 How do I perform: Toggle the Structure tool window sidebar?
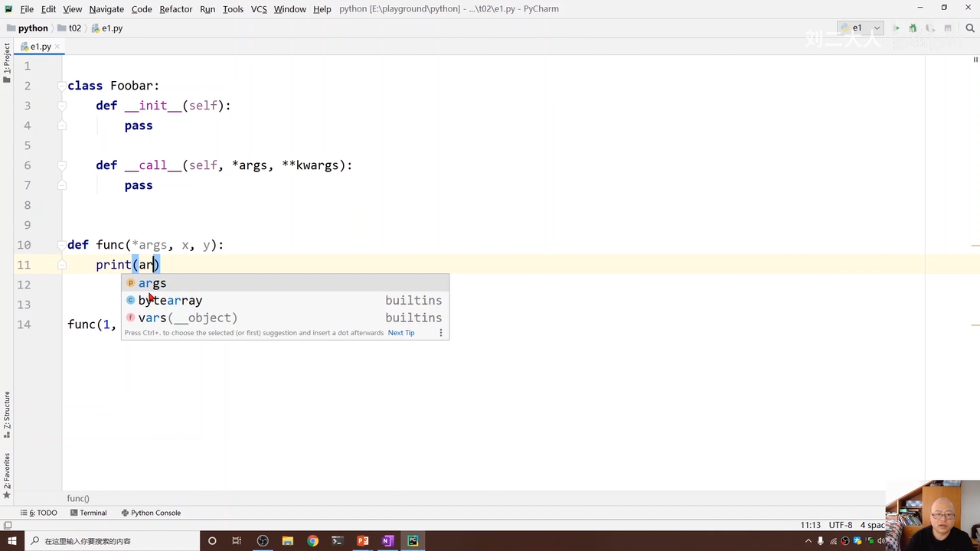point(7,415)
